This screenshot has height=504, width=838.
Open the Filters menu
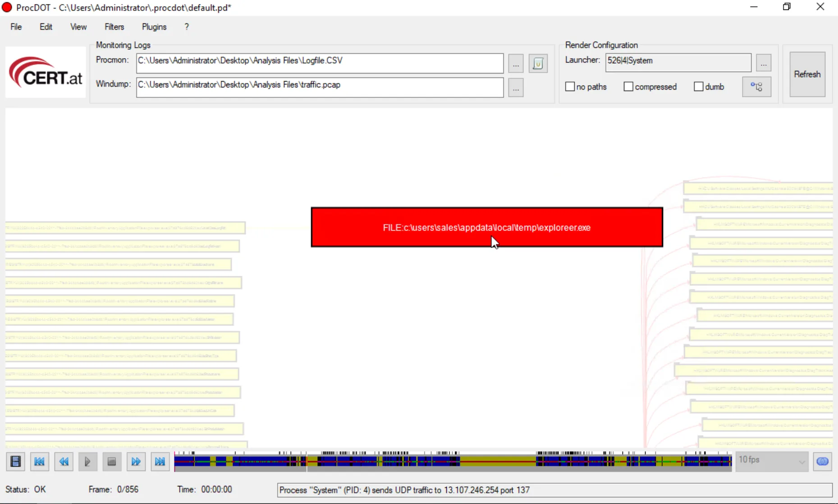point(114,27)
